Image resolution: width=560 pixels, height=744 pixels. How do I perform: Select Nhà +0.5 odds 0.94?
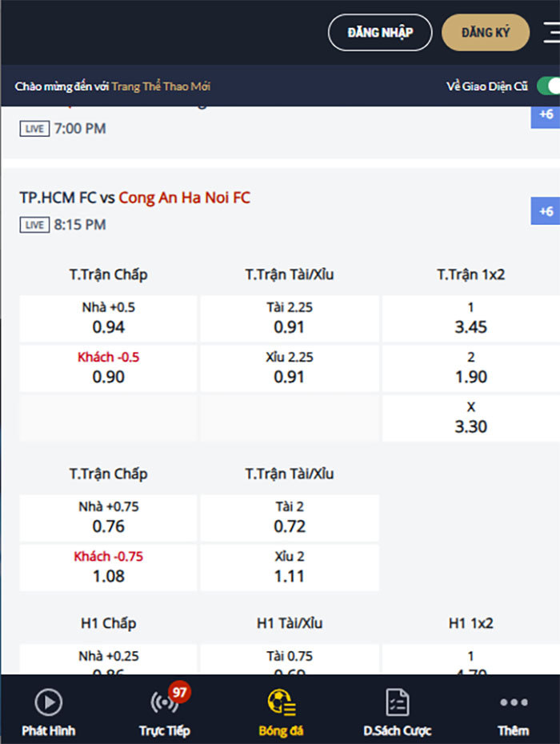coord(109,318)
